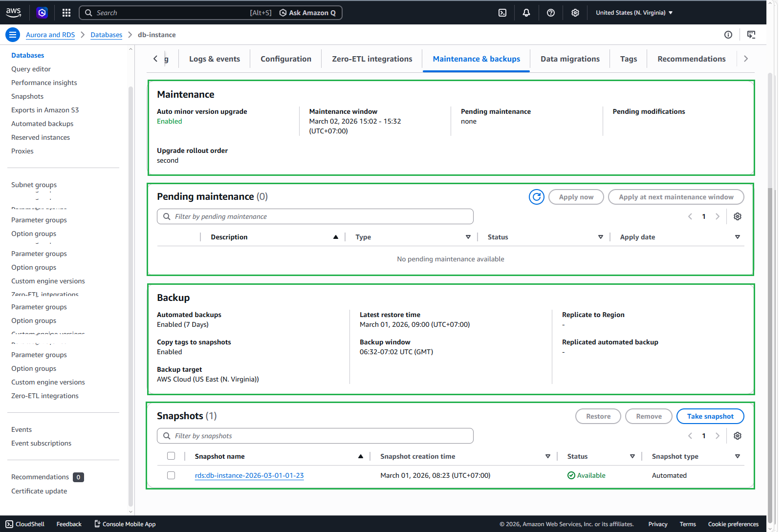
Task: Open the tutorials panel icon near breadcrumb
Action: point(751,35)
